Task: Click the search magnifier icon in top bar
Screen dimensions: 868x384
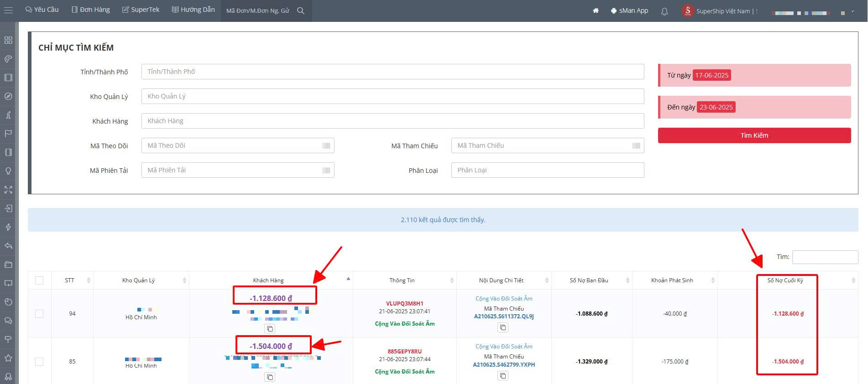Action: coord(301,10)
